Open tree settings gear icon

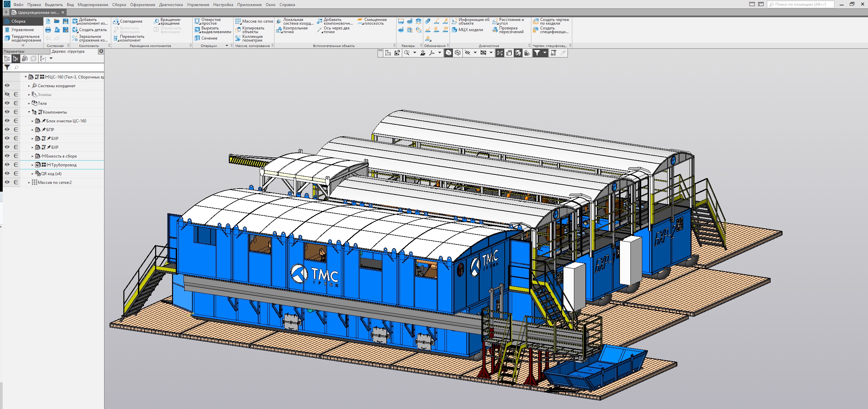101,51
